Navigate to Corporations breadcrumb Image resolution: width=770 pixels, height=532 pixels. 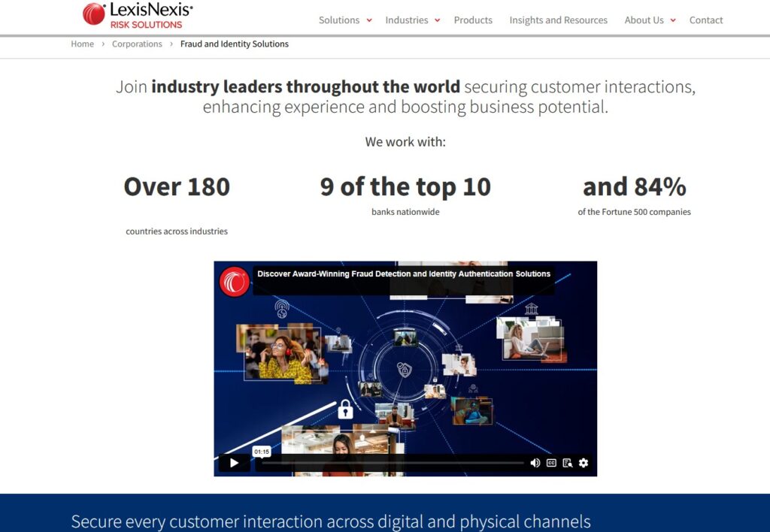click(x=137, y=44)
